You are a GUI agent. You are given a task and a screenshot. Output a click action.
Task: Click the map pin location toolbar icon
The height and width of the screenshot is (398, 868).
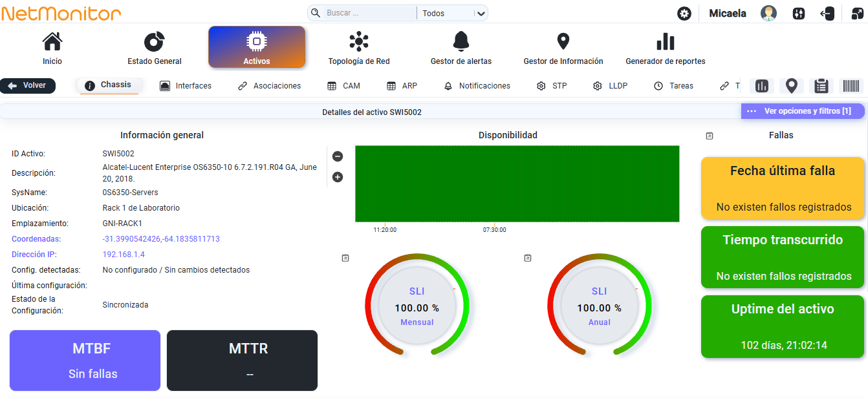(x=792, y=86)
